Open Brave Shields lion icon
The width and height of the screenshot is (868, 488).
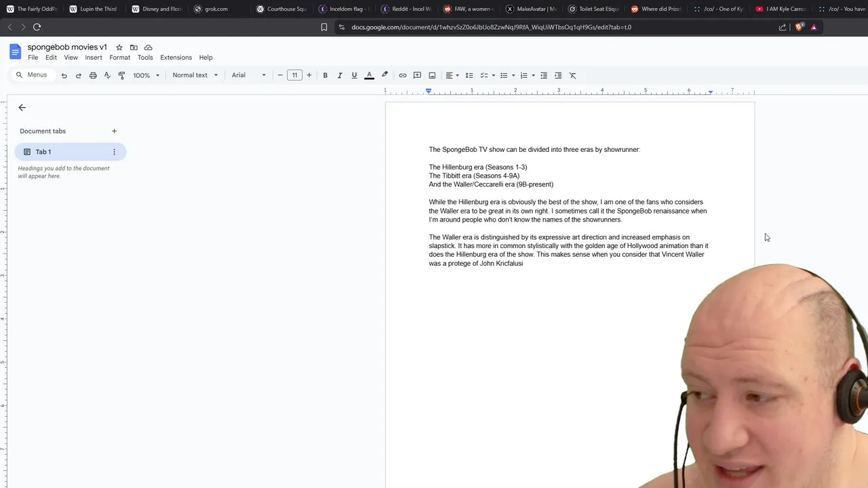[x=799, y=27]
